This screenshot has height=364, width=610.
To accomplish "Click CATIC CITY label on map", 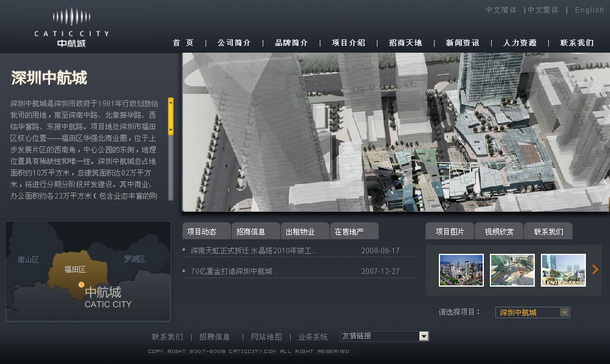I will pyautogui.click(x=108, y=304).
